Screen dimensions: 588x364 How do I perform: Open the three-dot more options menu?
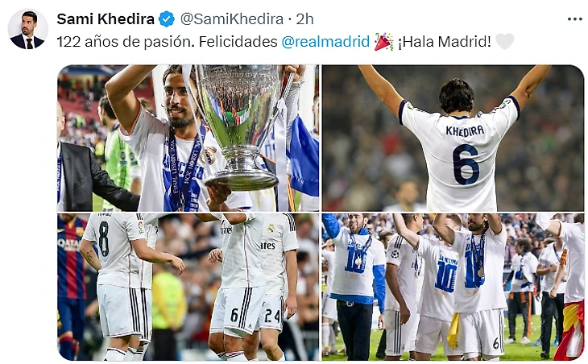pos(574,19)
